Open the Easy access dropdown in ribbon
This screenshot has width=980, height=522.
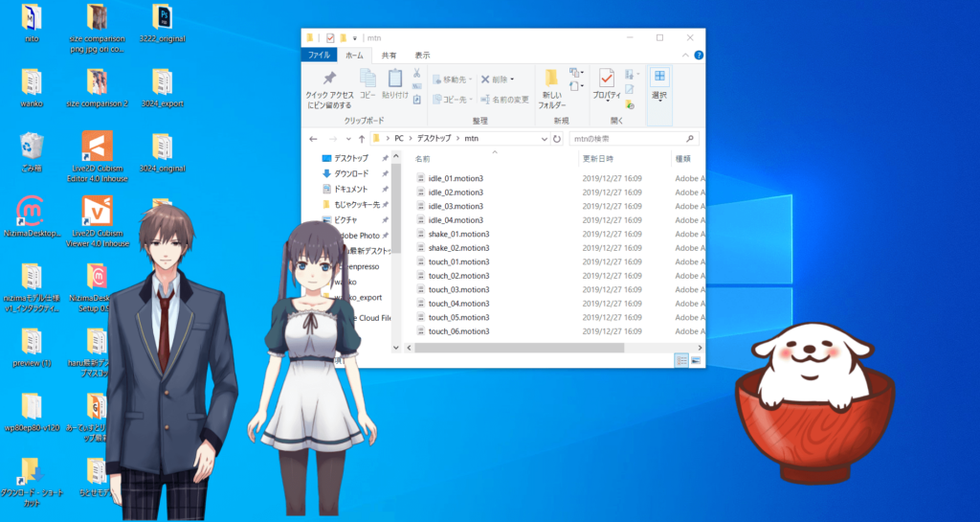tap(576, 85)
